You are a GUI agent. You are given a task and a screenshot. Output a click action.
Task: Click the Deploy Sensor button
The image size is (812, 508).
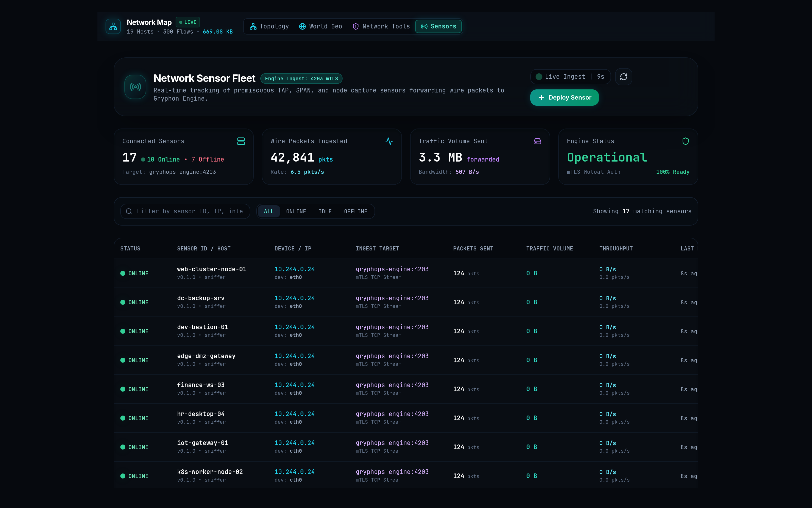tap(564, 98)
